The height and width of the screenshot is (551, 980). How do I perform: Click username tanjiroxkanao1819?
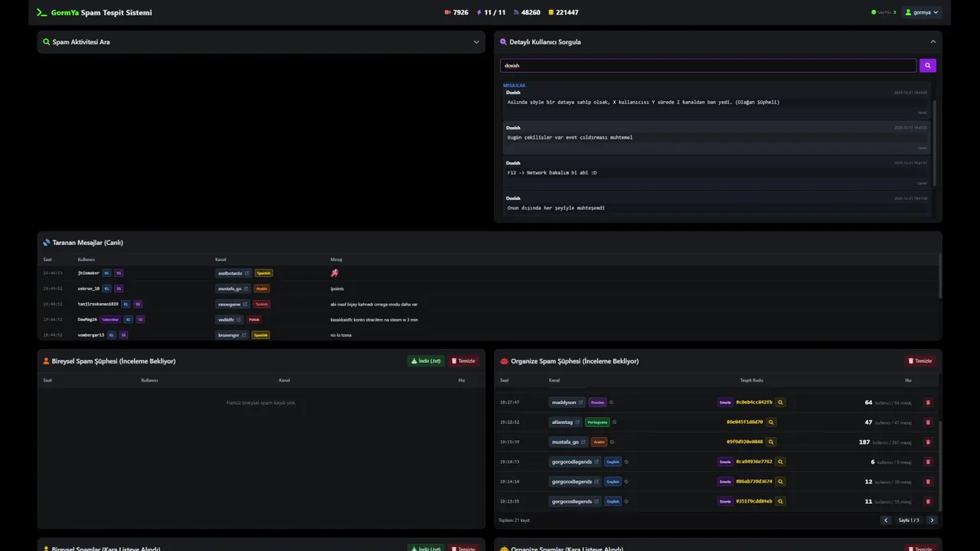[98, 304]
